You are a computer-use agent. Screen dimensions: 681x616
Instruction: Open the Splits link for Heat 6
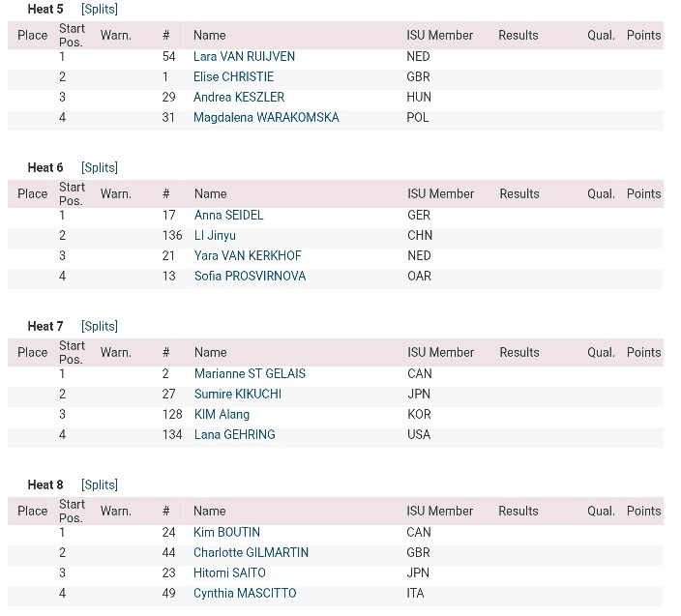pyautogui.click(x=100, y=167)
